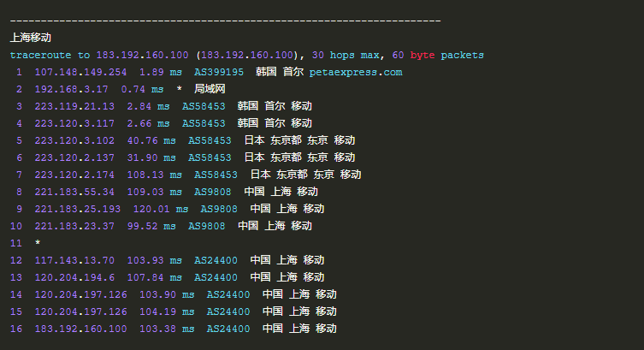Image resolution: width=644 pixels, height=350 pixels.
Task: Select AS24400 on hop 12
Action: click(x=216, y=260)
